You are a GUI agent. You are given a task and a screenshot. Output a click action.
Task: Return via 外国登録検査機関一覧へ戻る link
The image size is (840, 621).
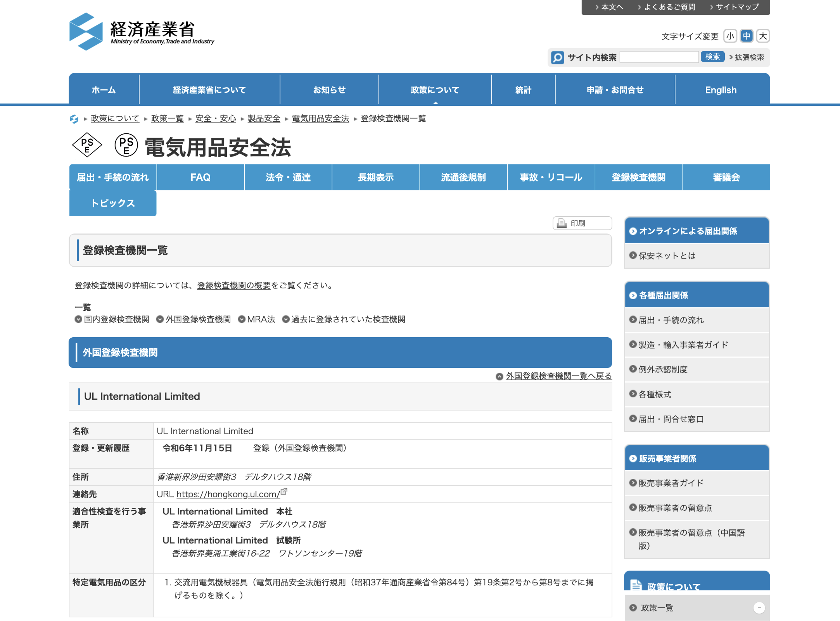[x=558, y=376]
